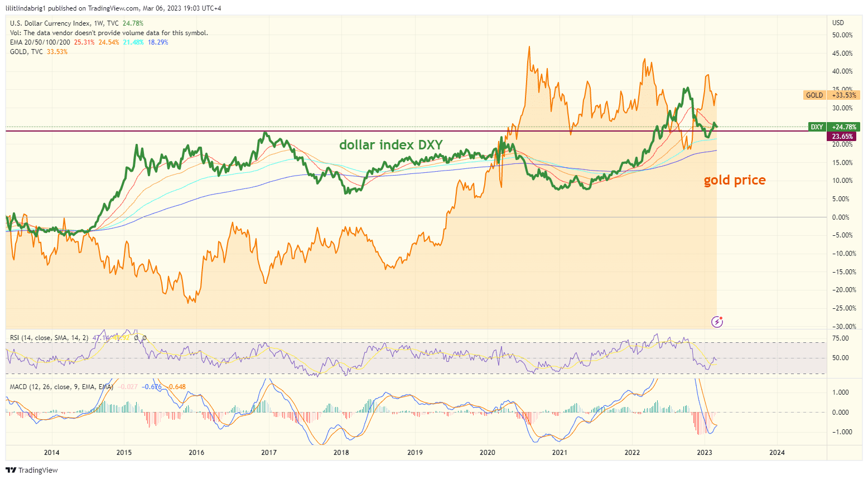Select the Vol indicator legend line

coord(109,33)
